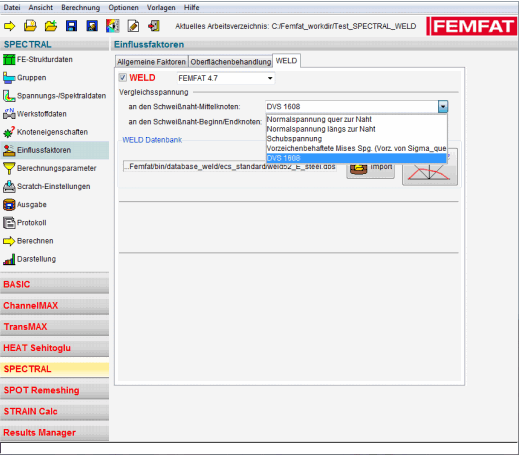The height and width of the screenshot is (456, 519).
Task: Select 'Schubspannung' from the list
Action: pyautogui.click(x=356, y=139)
